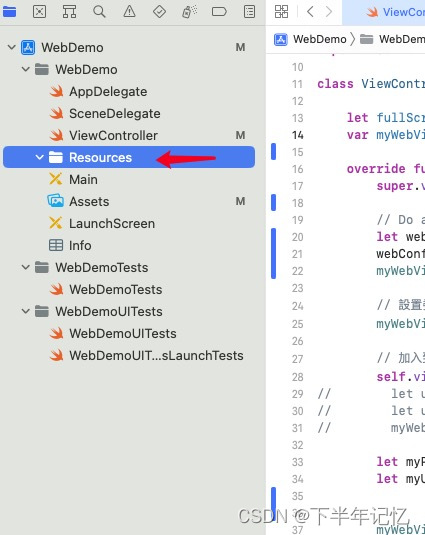This screenshot has height=535, width=425.
Task: Select the Resources folder
Action: click(x=129, y=157)
